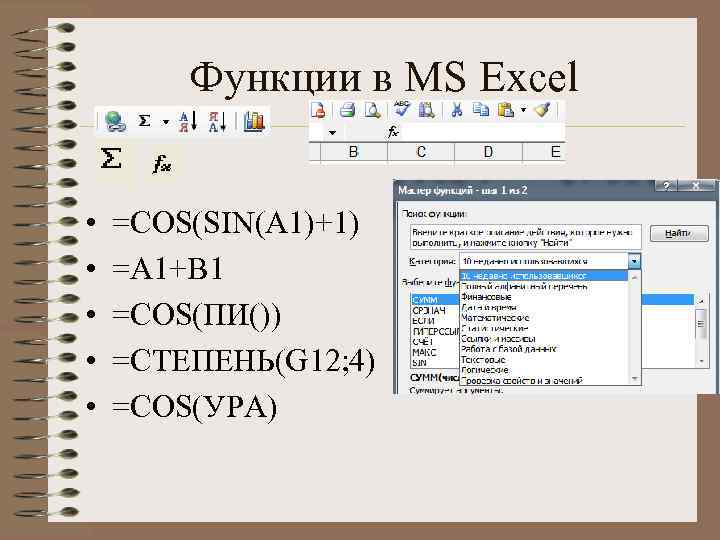Screen dimensions: 720x540
Task: Select column header E
Action: point(545,152)
